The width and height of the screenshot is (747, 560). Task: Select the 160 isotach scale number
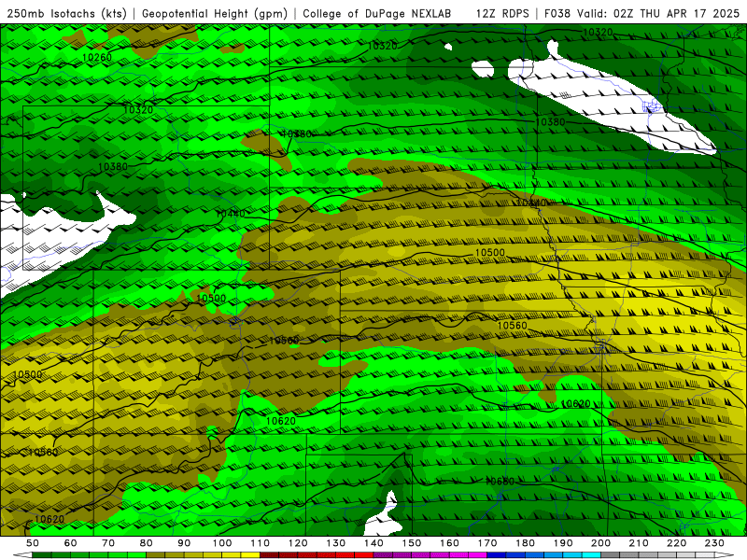(449, 543)
